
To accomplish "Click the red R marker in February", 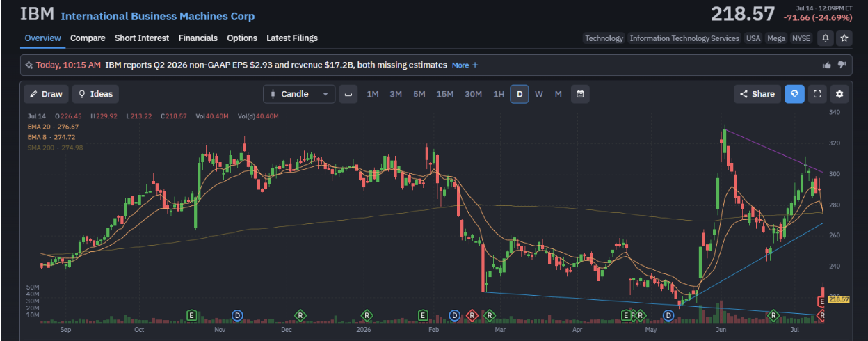I will [471, 315].
